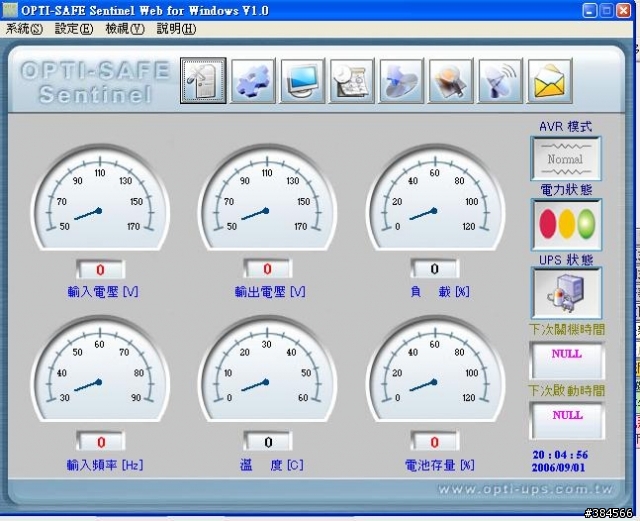
Task: Click the red light in power status
Action: point(548,224)
